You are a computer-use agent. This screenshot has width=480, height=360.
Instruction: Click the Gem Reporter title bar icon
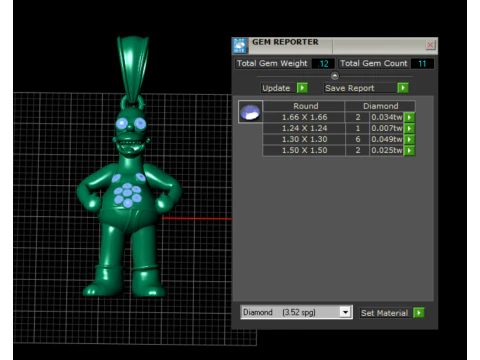pos(240,46)
